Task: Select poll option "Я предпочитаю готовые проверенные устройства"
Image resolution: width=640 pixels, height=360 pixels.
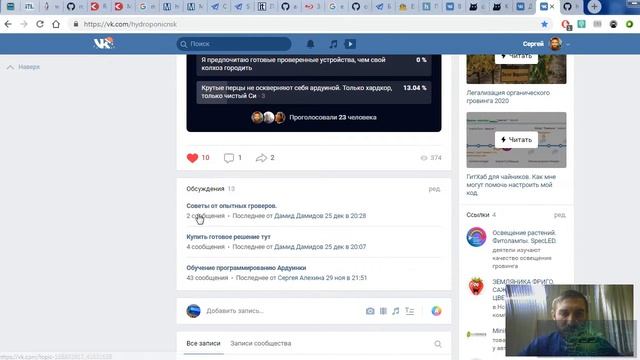Action: [x=313, y=64]
